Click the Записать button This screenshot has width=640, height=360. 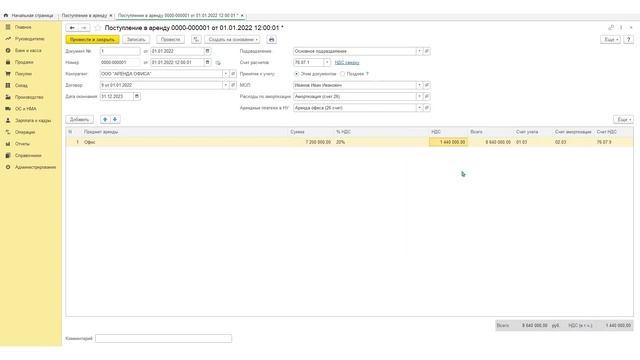tap(136, 40)
